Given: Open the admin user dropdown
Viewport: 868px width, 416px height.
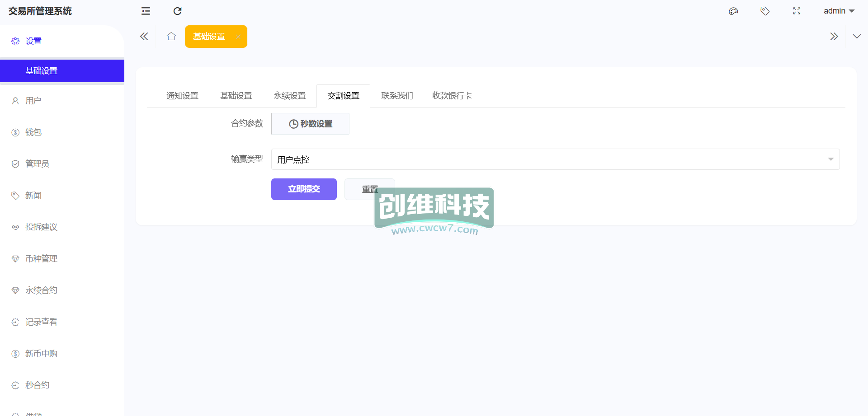Looking at the screenshot, I should coord(839,11).
